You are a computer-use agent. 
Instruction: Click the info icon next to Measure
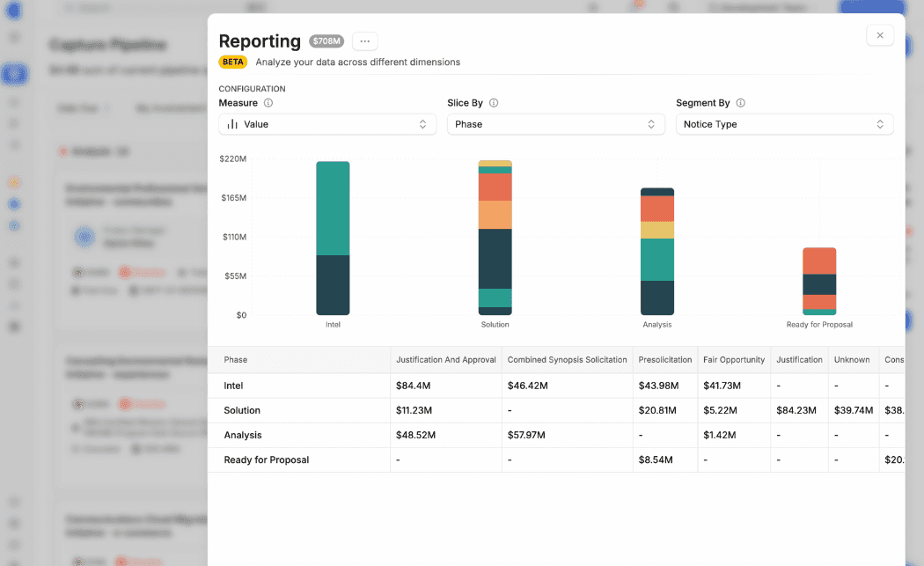268,103
